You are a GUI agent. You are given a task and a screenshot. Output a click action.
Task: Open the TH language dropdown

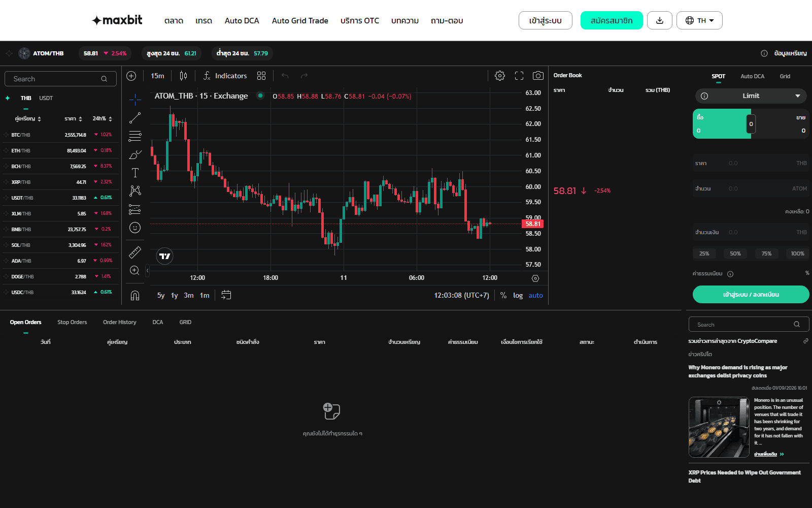click(699, 20)
